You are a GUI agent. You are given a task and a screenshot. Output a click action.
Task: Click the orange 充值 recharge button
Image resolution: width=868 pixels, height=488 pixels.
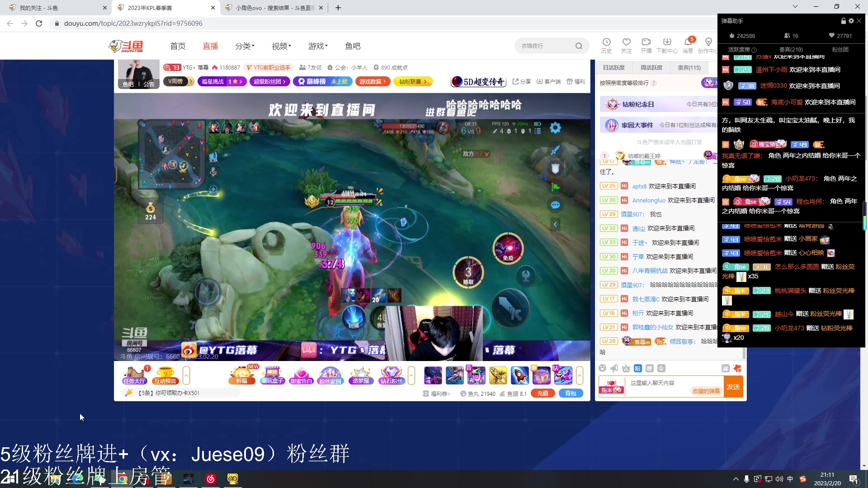542,393
